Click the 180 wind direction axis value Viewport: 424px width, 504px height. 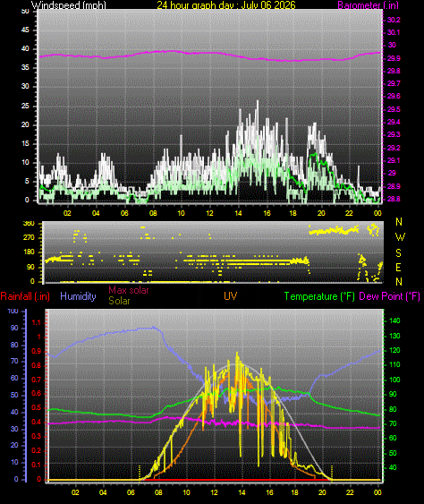coord(29,252)
